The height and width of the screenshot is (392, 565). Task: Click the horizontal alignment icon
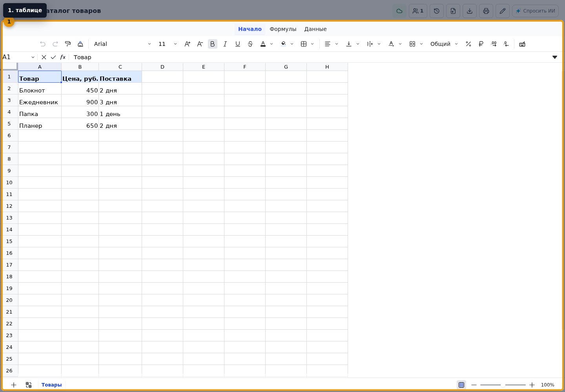coord(328,44)
